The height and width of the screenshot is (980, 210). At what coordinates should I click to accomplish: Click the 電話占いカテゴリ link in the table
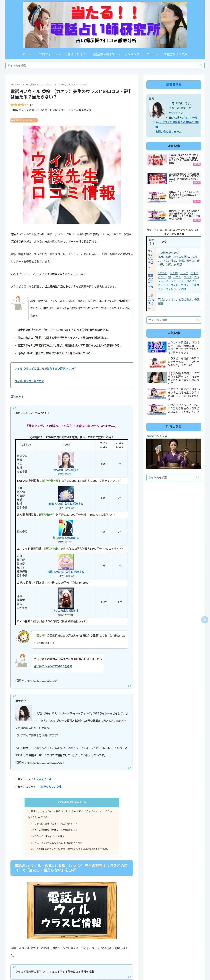(150, 281)
